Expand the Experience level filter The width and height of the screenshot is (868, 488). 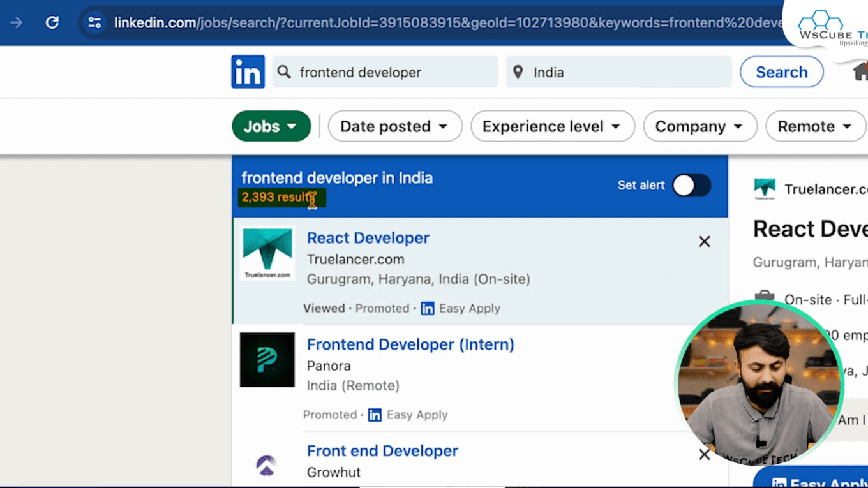[553, 126]
